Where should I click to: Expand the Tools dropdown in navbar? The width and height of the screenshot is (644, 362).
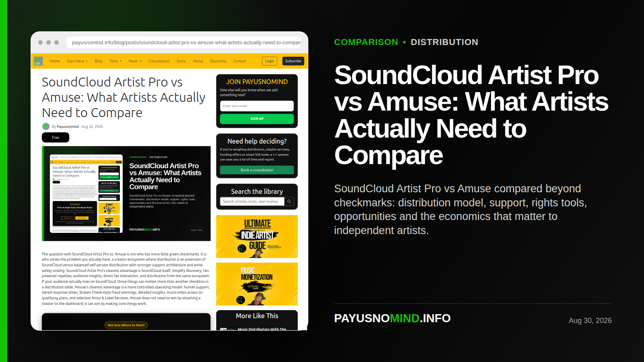[115, 61]
